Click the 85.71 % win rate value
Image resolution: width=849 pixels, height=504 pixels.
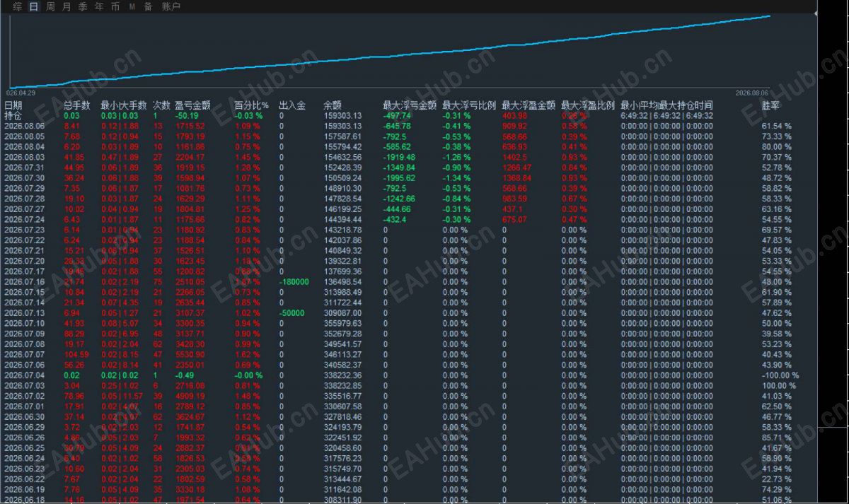[777, 438]
